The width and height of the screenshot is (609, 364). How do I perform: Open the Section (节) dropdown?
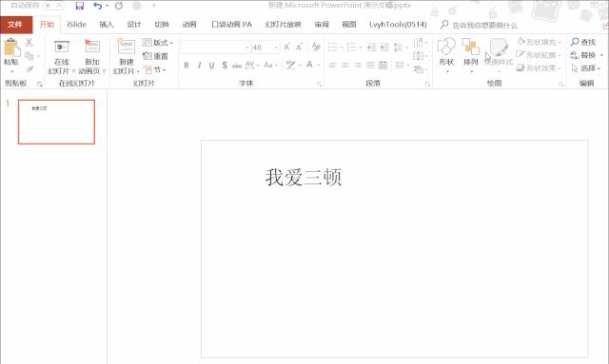point(154,69)
